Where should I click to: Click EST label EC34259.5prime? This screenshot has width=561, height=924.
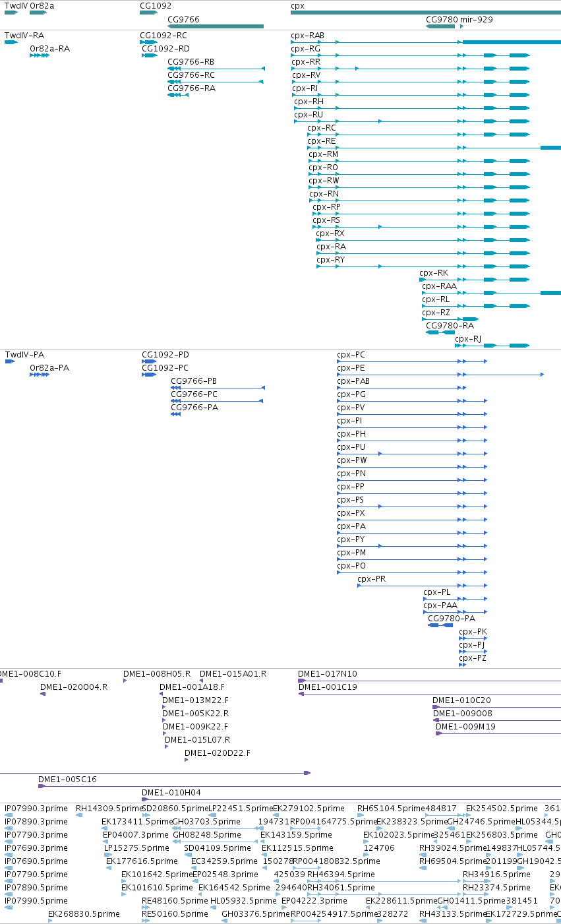pos(225,861)
